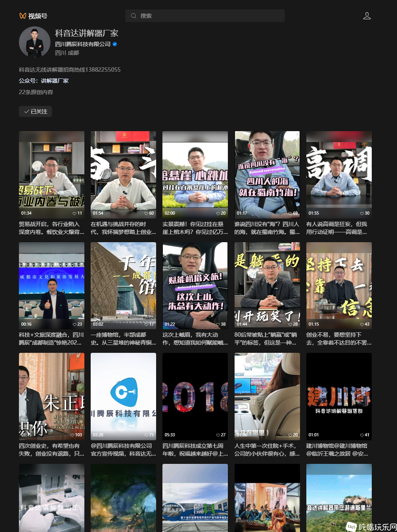
Task: Open the 创业不易 坚持下去 video thumbnail
Action: click(339, 285)
